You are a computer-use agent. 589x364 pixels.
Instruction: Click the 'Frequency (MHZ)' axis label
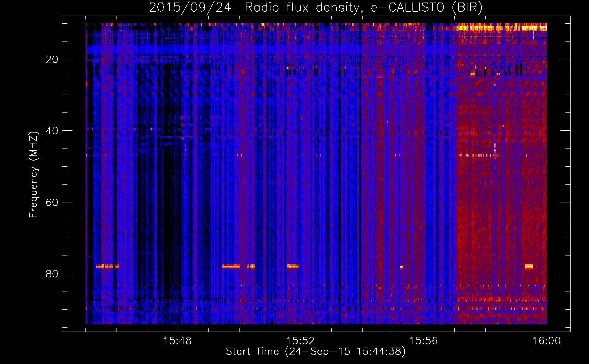pos(33,175)
